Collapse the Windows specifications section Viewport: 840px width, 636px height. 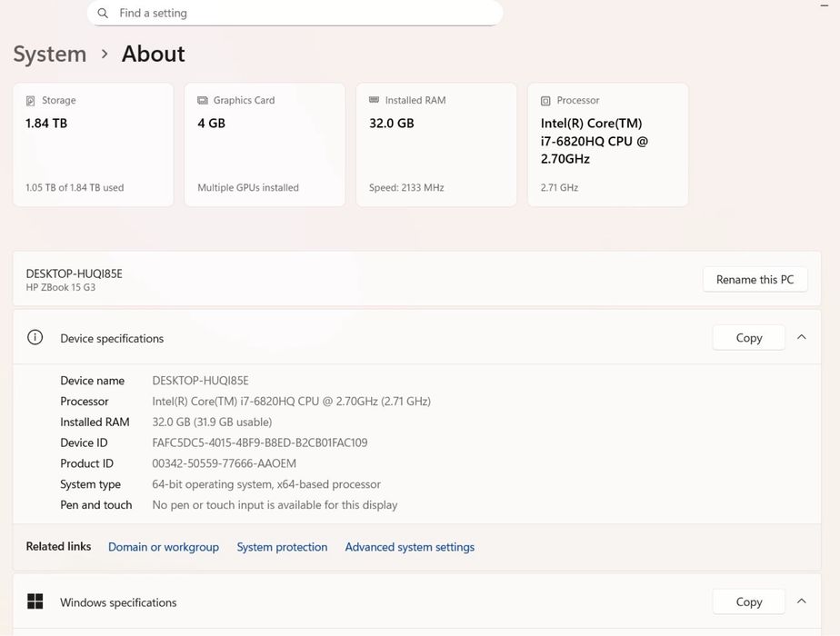[x=801, y=601]
